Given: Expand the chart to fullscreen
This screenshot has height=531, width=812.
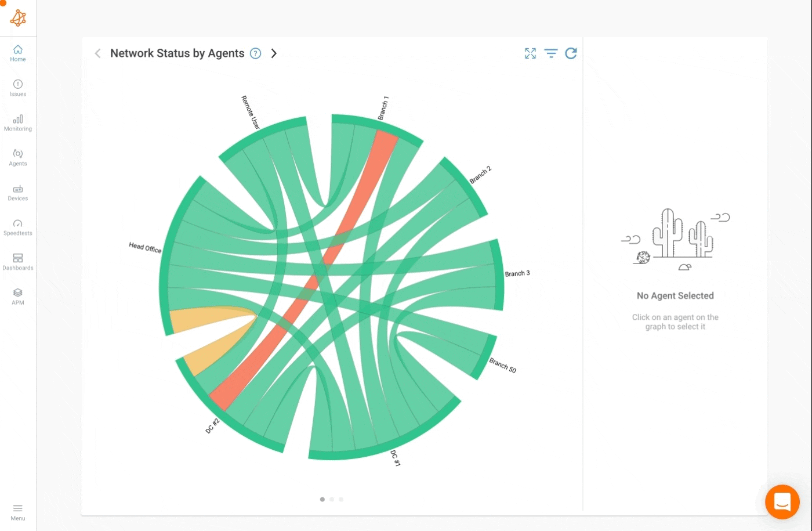Looking at the screenshot, I should point(530,53).
